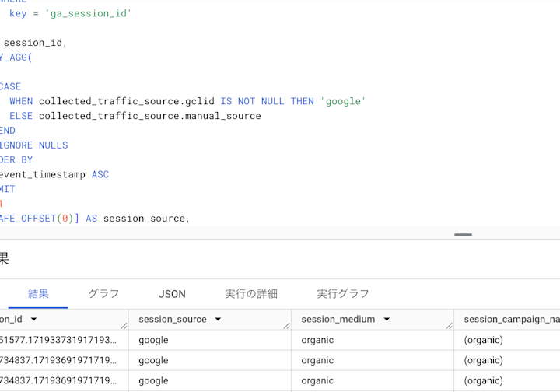560x392 pixels.
Task: Open the グラフ tab
Action: click(x=103, y=294)
